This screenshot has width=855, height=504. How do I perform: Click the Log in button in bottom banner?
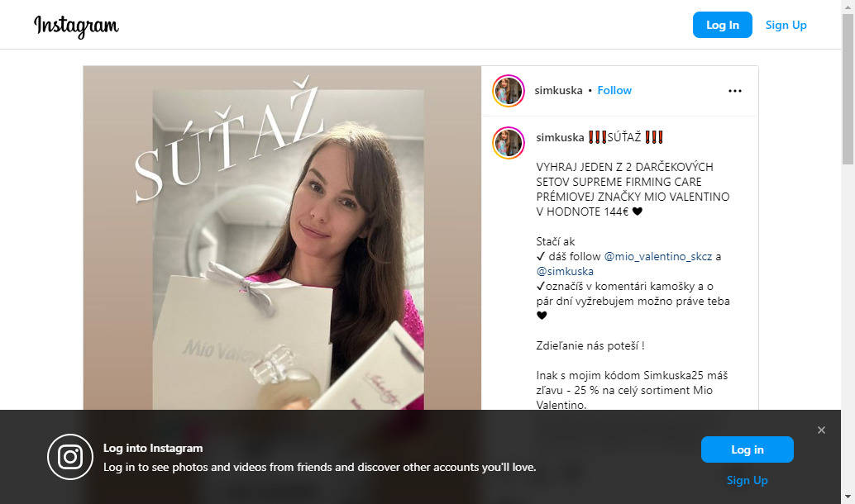pos(747,449)
